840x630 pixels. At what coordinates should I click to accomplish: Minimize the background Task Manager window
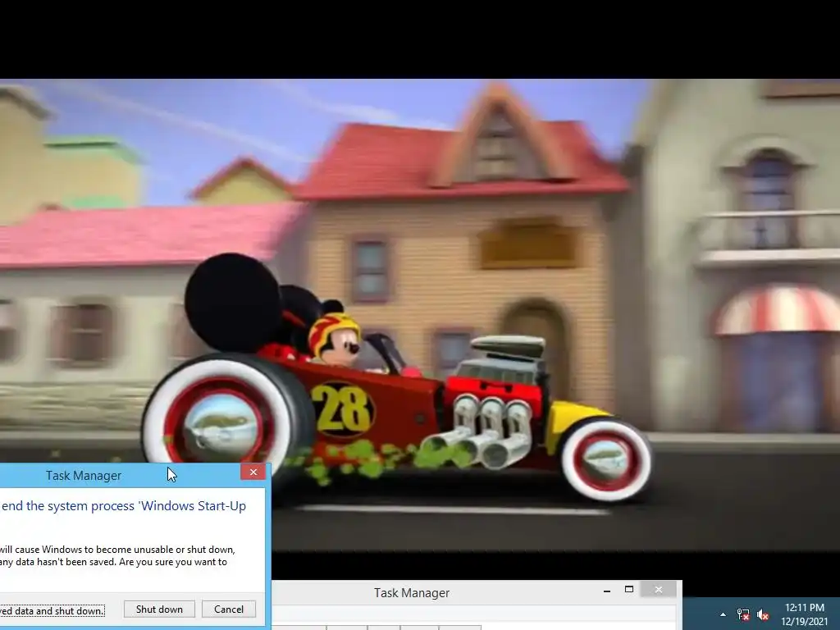pos(607,591)
